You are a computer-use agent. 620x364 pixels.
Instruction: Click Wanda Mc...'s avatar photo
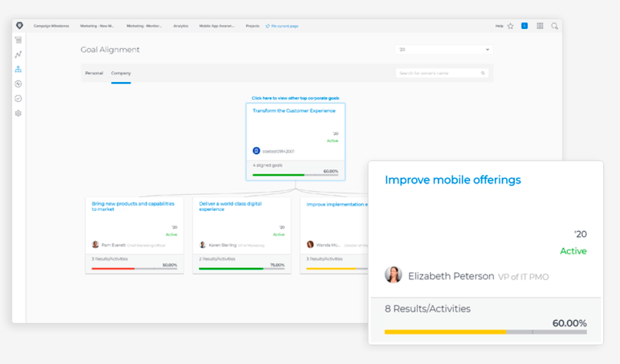311,245
